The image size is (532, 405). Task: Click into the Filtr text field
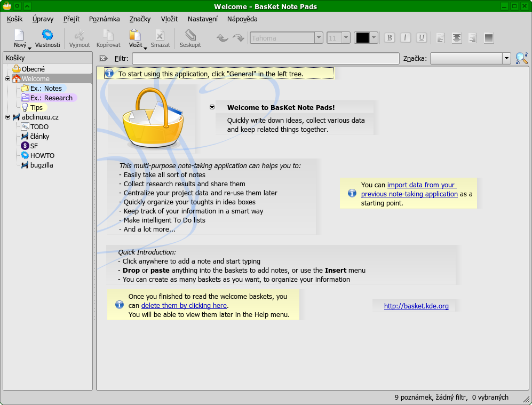point(265,58)
